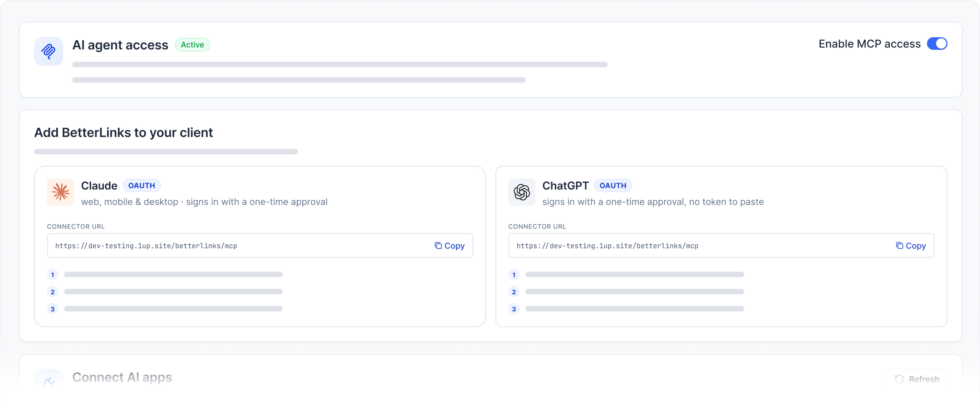
Task: Click the Connector URL label under Claude
Action: coord(76,227)
